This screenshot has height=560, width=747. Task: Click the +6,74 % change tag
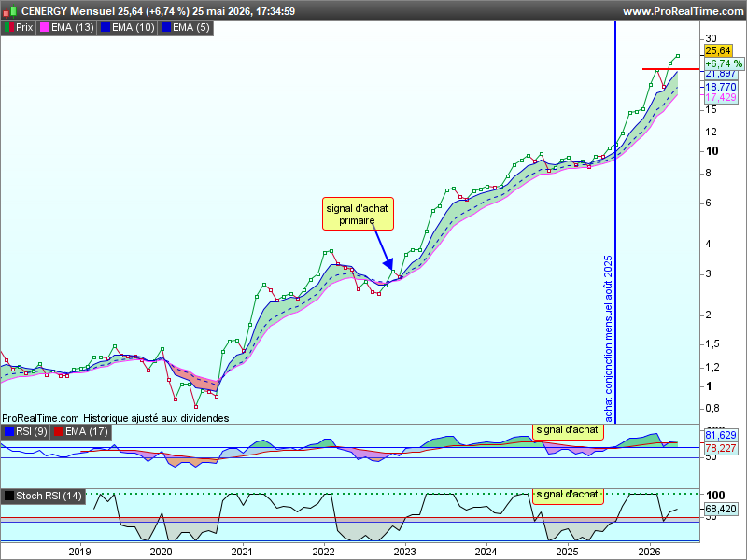[x=723, y=63]
